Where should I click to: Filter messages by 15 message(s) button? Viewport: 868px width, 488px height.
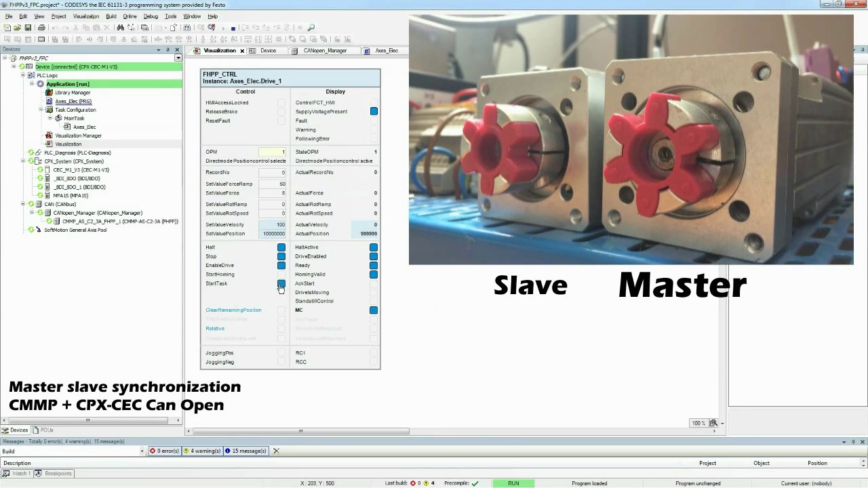(245, 451)
